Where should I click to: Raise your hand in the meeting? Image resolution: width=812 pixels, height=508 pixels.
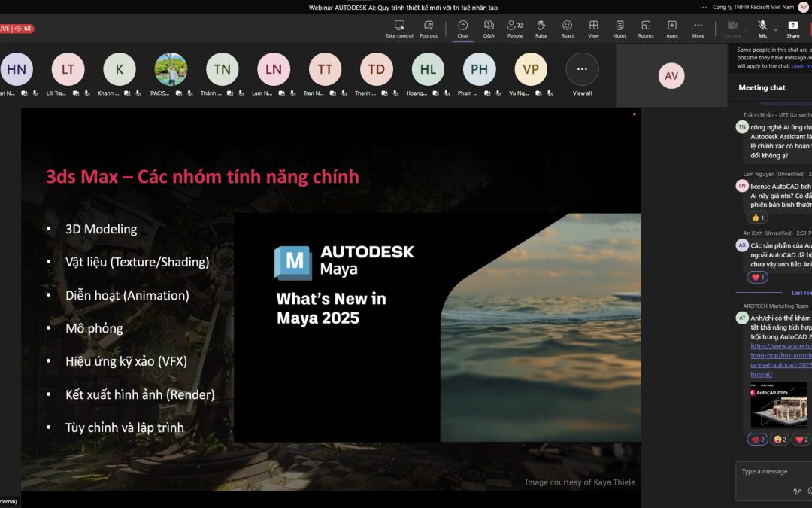tap(541, 29)
